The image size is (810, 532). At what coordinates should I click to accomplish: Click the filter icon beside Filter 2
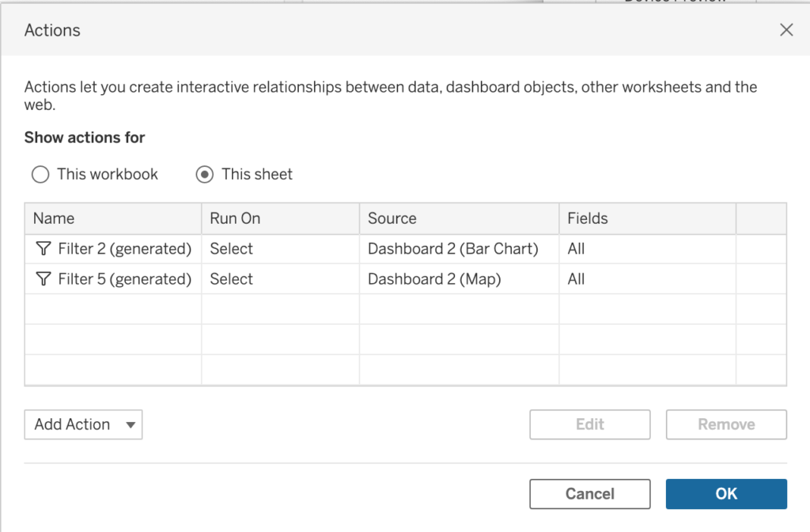pyautogui.click(x=43, y=249)
